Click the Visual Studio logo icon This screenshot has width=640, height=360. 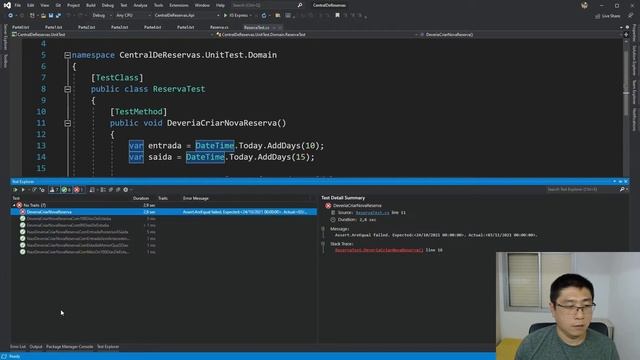7,5
